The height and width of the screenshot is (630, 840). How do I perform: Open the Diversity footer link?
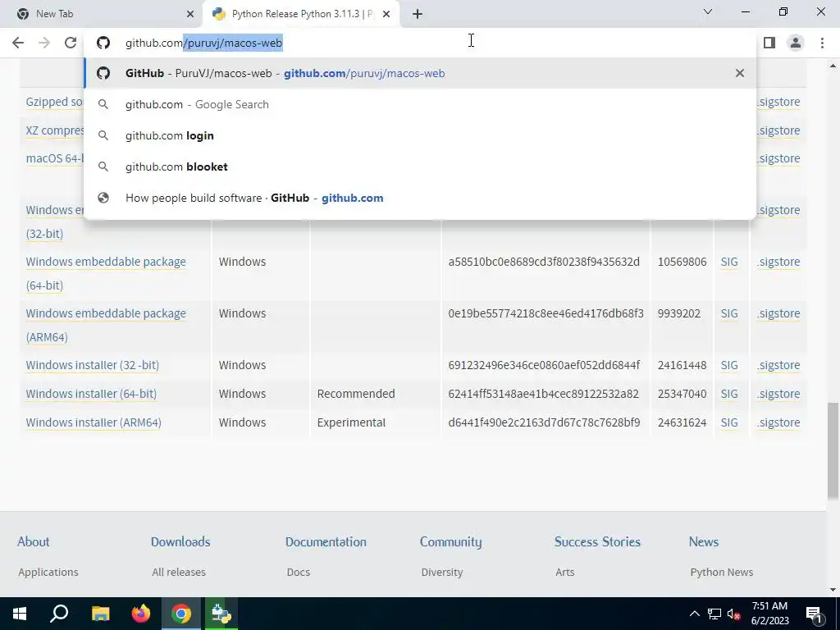(442, 572)
